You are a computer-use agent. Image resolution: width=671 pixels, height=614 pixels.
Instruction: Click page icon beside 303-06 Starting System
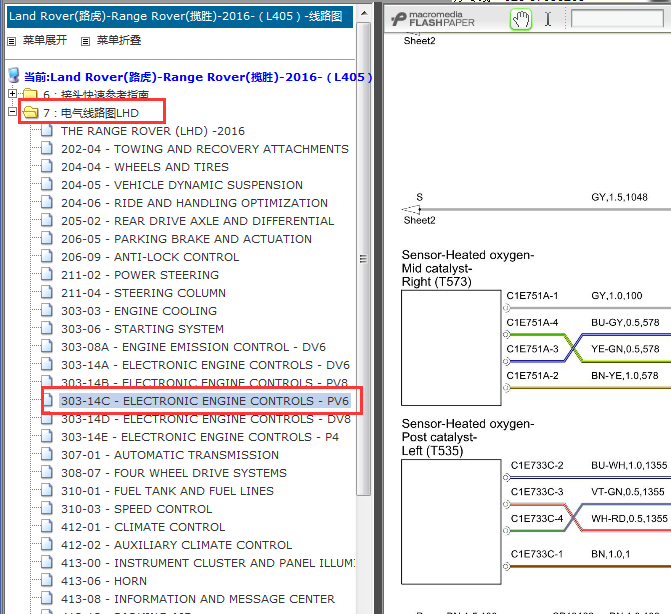(47, 327)
